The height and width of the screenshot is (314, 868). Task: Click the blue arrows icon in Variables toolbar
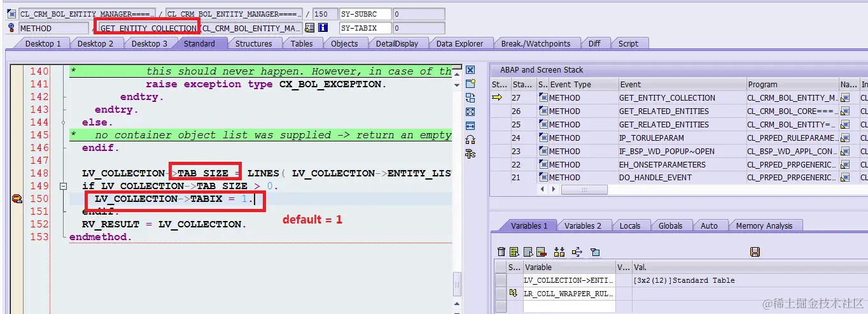[x=577, y=252]
